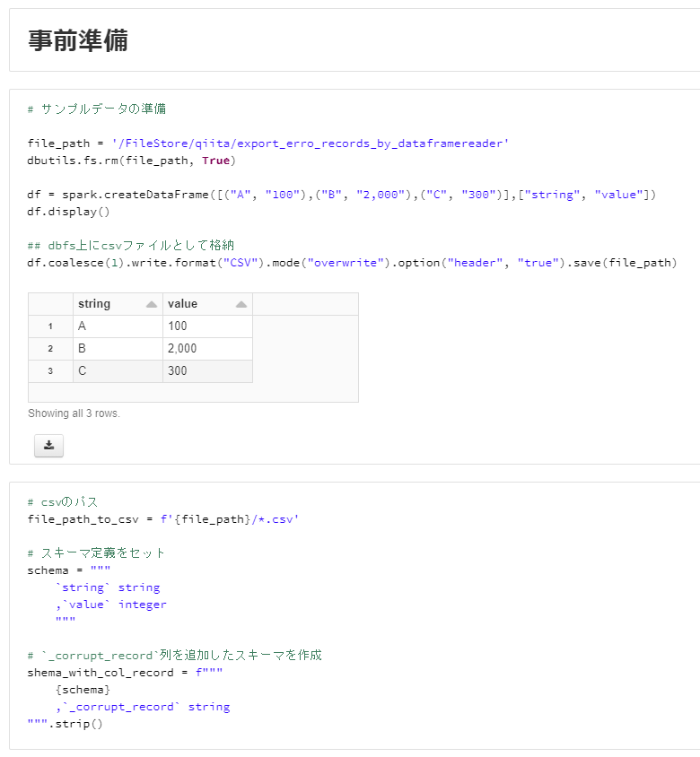Screen dimensions: 700x757
Task: Click the 'string' column header
Action: (118, 304)
